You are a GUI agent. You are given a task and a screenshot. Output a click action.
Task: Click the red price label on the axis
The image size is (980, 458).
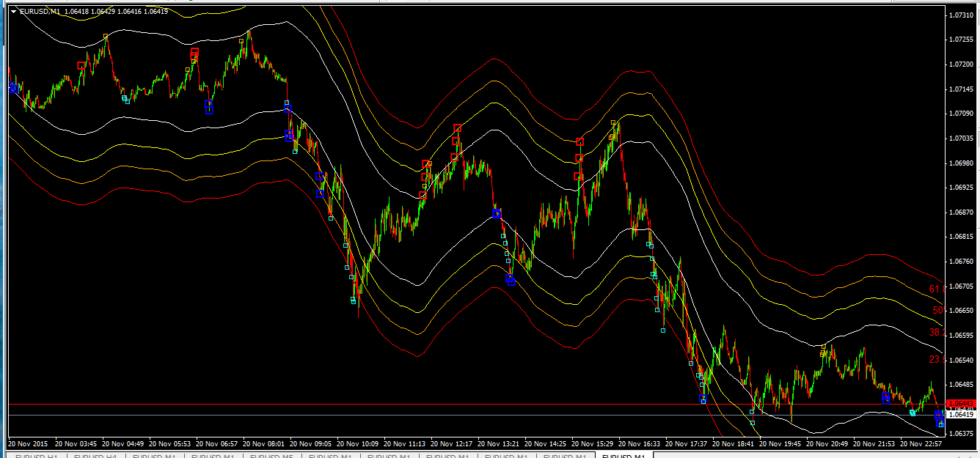click(x=960, y=404)
